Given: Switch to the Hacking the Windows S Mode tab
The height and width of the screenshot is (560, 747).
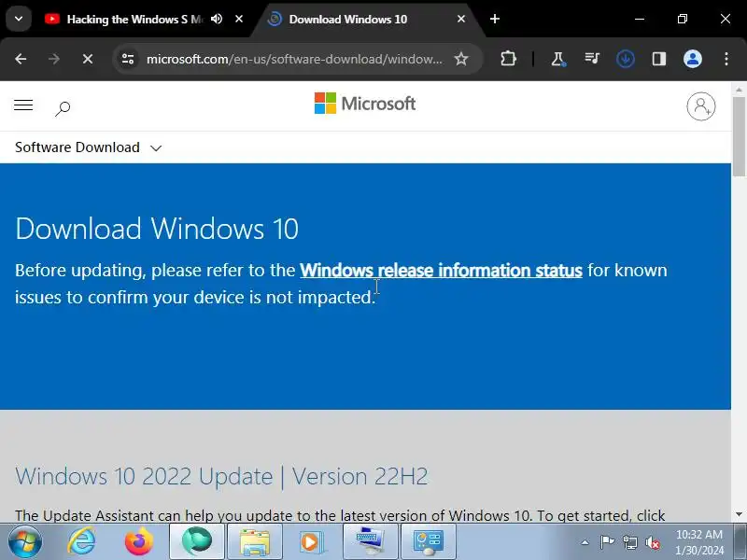Looking at the screenshot, I should pos(134,19).
